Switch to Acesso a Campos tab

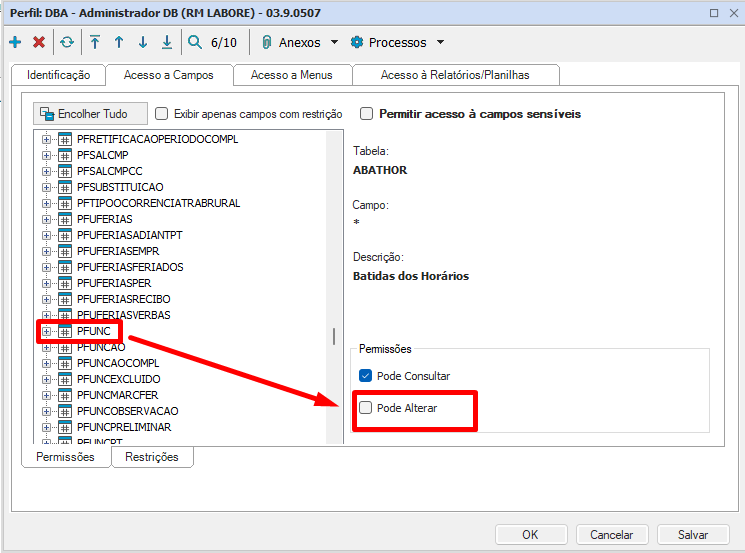pyautogui.click(x=169, y=75)
